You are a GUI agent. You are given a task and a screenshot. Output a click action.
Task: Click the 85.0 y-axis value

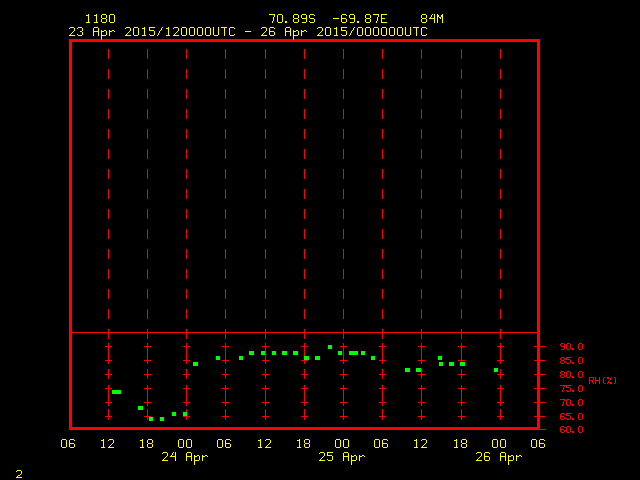click(x=571, y=361)
